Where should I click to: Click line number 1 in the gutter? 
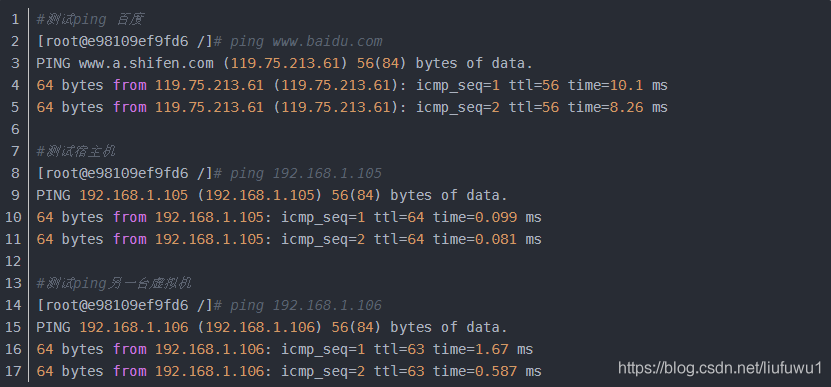pyautogui.click(x=15, y=20)
